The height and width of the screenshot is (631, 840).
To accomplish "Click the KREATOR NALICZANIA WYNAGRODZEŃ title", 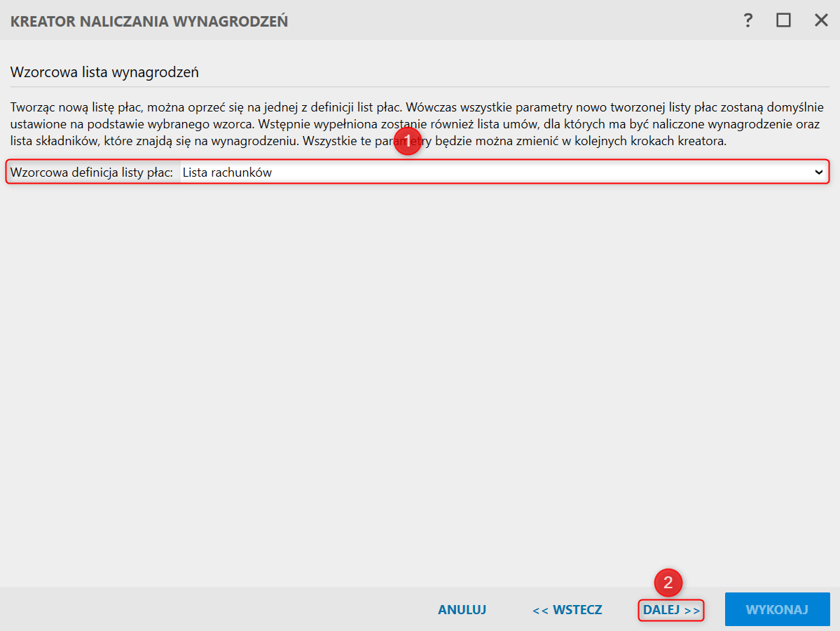I will (149, 22).
